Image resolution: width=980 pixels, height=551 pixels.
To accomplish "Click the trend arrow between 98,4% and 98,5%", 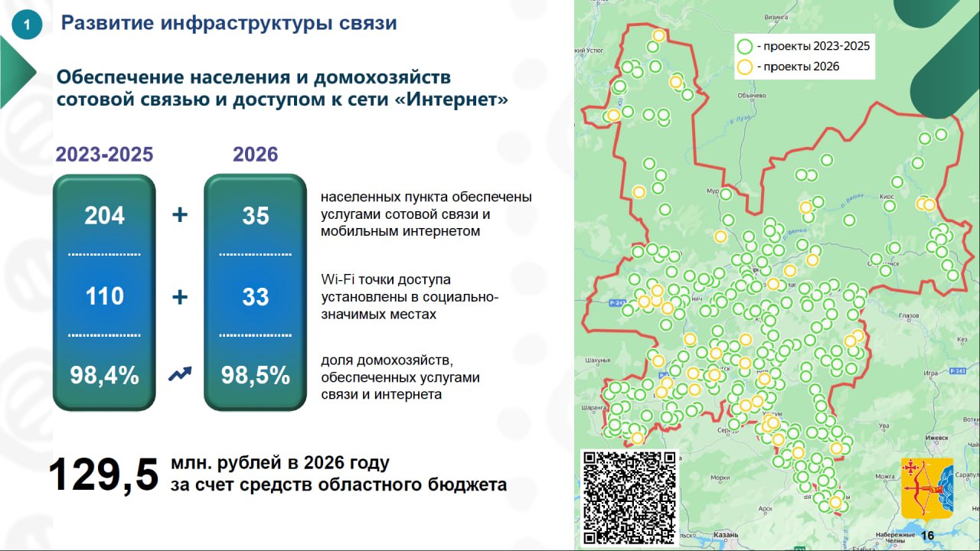I will click(180, 374).
